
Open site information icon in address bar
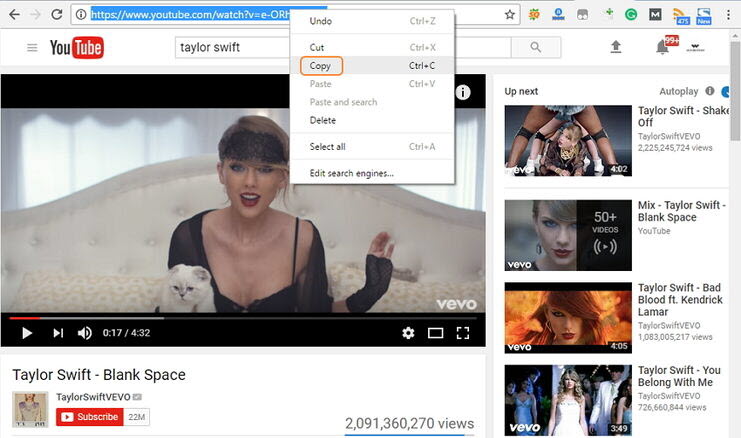click(x=81, y=15)
